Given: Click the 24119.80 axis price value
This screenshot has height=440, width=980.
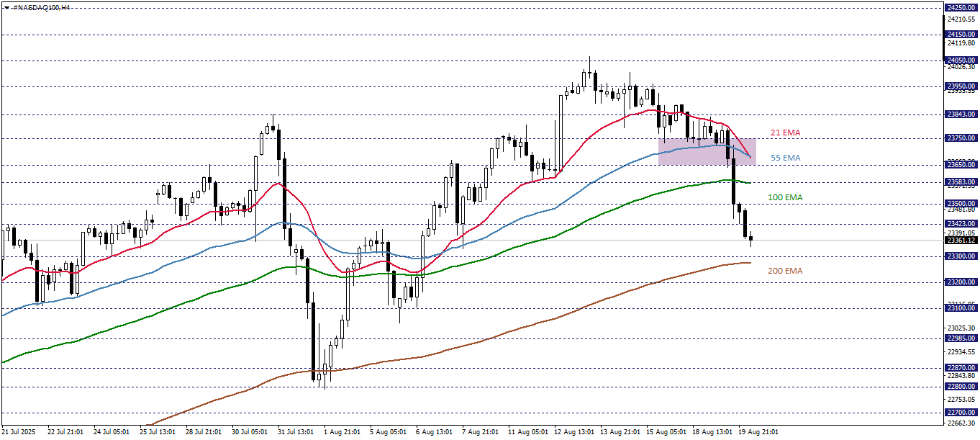Looking at the screenshot, I should pyautogui.click(x=962, y=43).
